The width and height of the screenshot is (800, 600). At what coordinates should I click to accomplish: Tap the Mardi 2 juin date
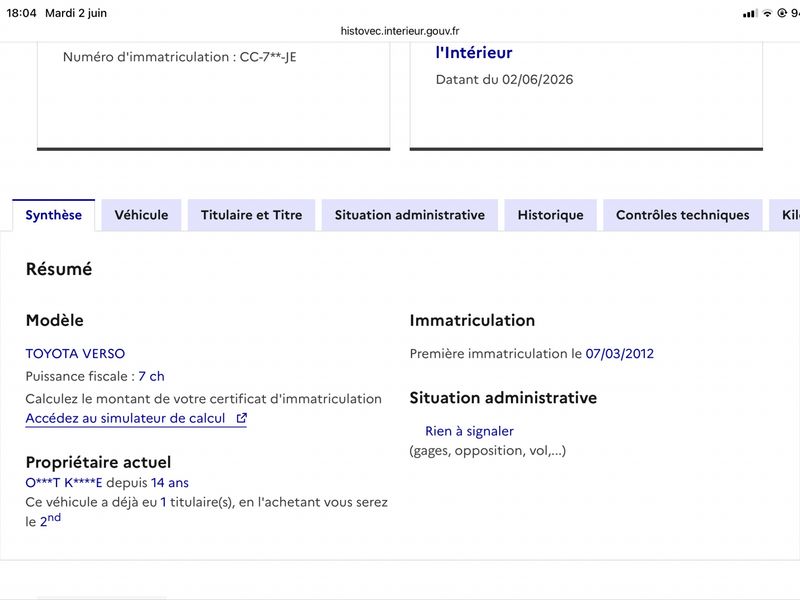pyautogui.click(x=76, y=13)
